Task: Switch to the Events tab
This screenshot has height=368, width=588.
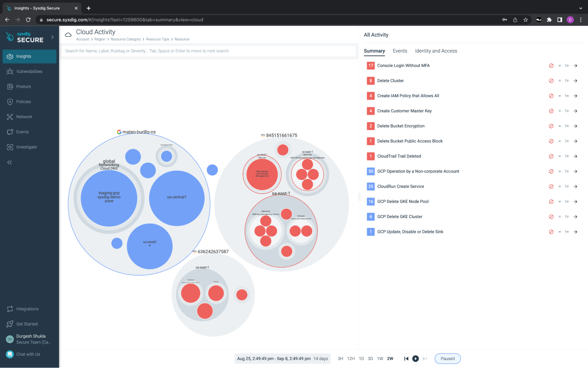Action: (x=400, y=51)
